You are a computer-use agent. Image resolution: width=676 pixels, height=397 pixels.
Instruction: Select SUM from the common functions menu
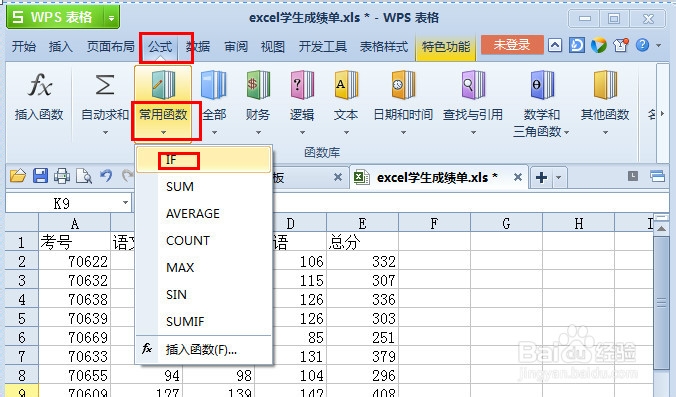coord(203,187)
